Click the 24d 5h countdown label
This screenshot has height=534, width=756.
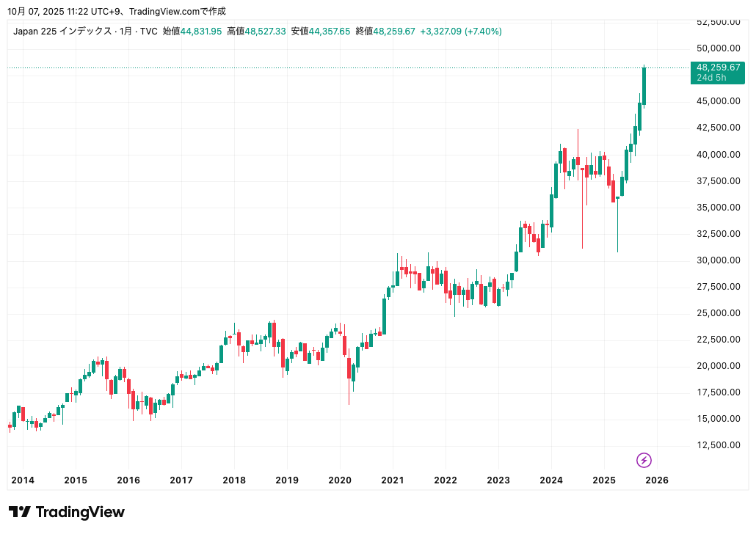[711, 78]
